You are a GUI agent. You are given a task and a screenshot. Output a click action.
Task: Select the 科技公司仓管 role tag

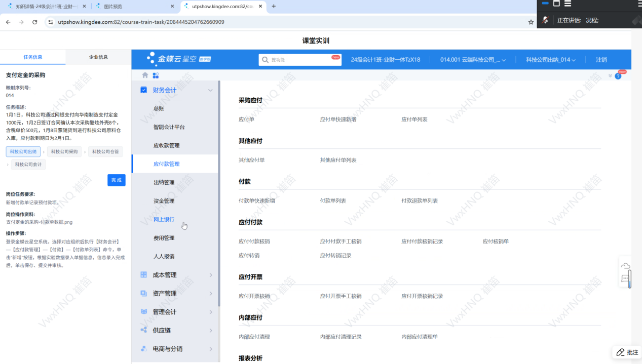(105, 151)
